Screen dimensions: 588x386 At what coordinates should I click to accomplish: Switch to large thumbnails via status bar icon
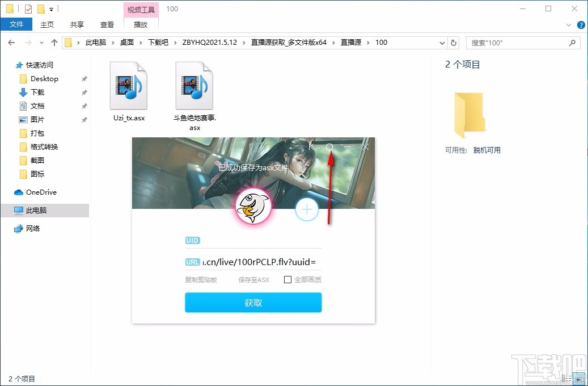(579, 378)
